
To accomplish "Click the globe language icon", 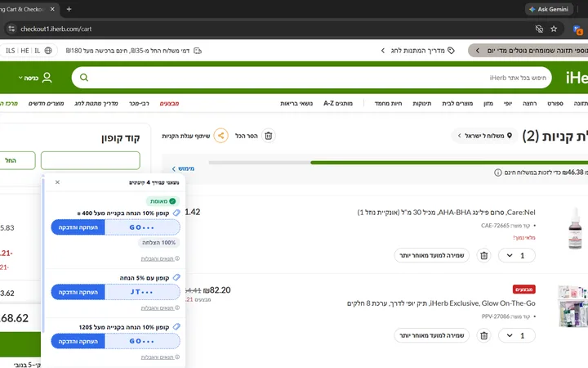I will 48,51.
